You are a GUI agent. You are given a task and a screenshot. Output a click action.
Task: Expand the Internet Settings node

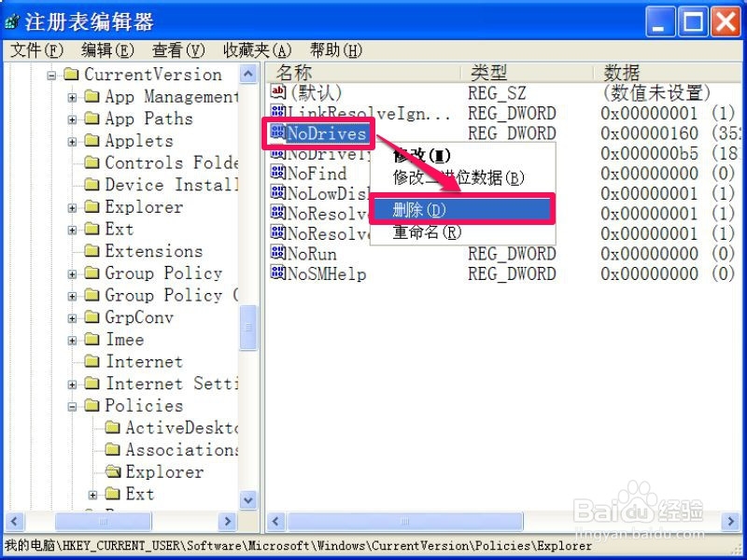(x=72, y=385)
